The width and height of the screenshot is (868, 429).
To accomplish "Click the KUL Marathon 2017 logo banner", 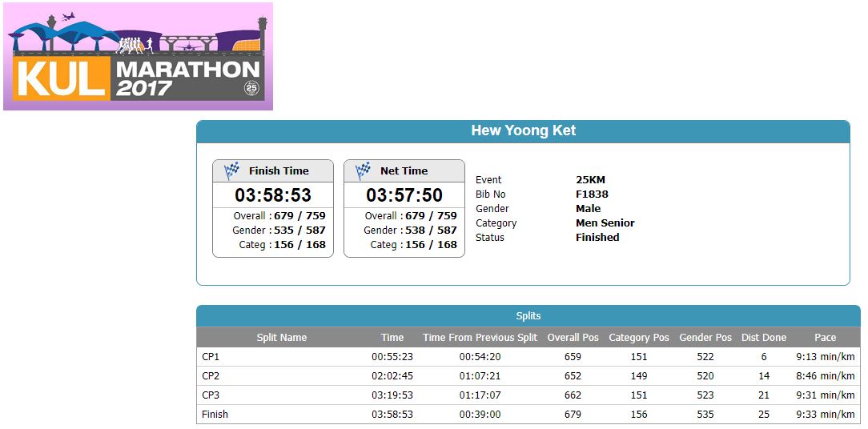I will (138, 56).
